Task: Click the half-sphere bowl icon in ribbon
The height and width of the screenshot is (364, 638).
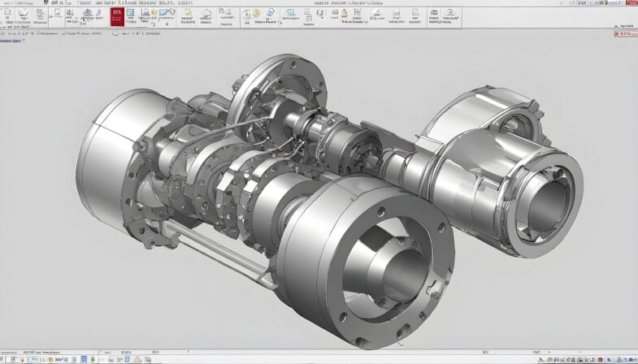Action: [x=23, y=13]
